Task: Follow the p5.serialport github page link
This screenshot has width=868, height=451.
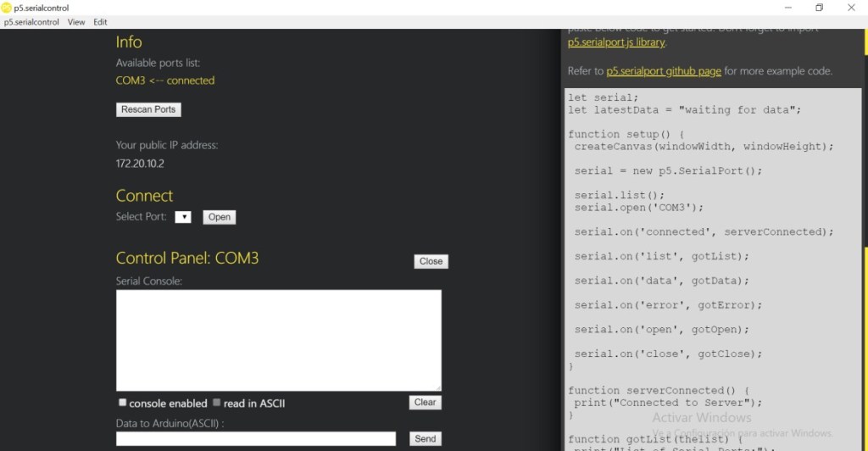Action: [x=664, y=71]
